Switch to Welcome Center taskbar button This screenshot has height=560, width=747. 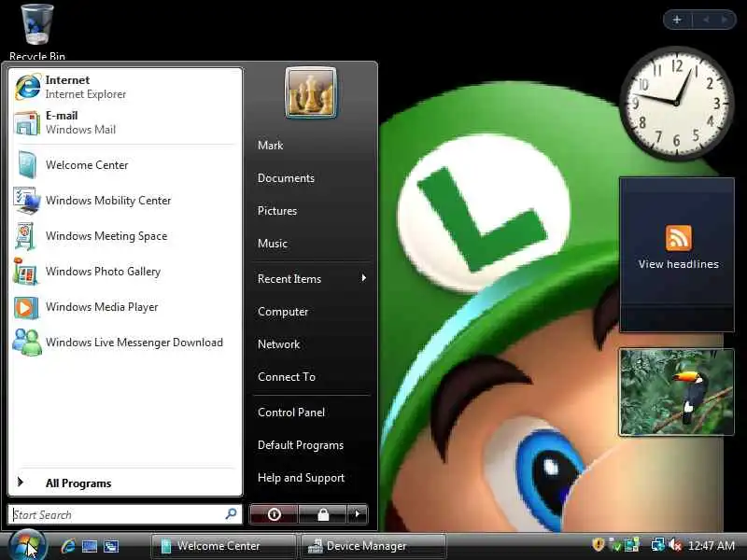224,546
